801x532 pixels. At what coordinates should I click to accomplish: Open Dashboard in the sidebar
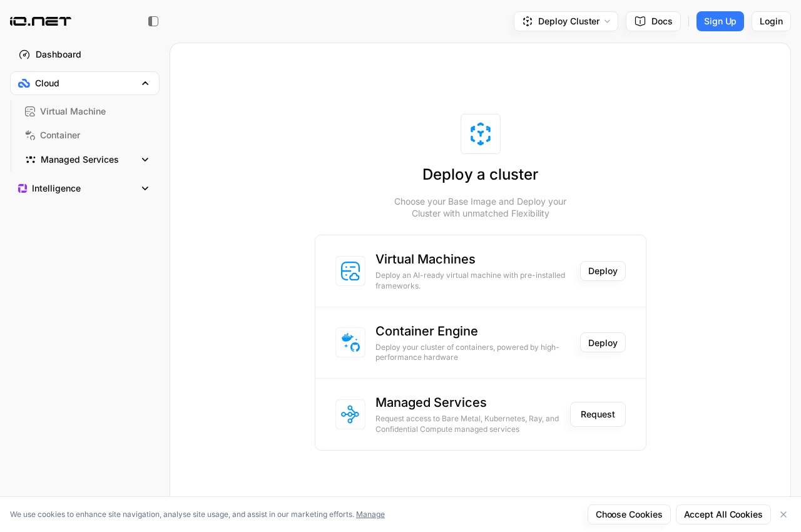tap(84, 54)
